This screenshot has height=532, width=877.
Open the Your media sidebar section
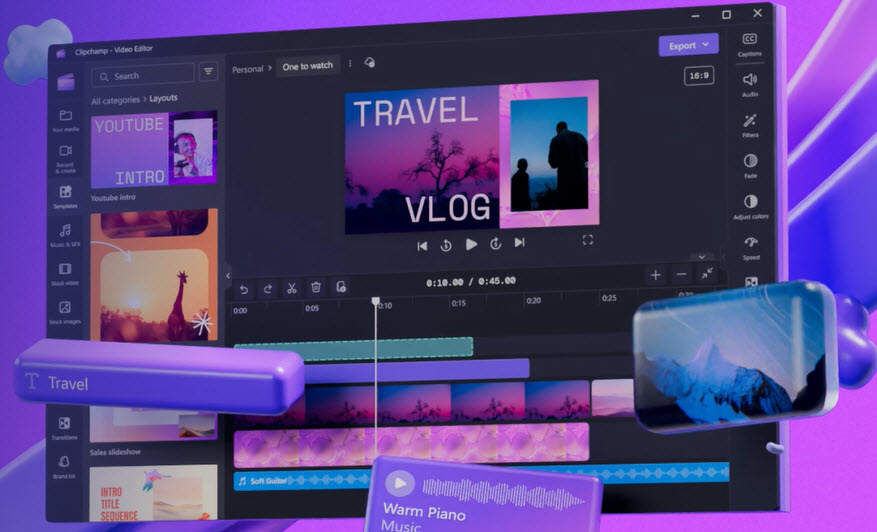(x=65, y=120)
